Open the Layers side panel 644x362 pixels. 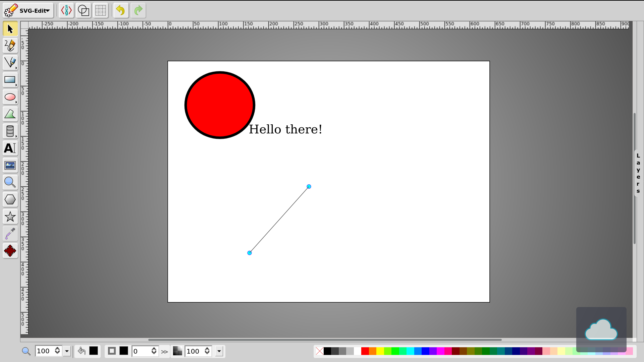tap(638, 173)
